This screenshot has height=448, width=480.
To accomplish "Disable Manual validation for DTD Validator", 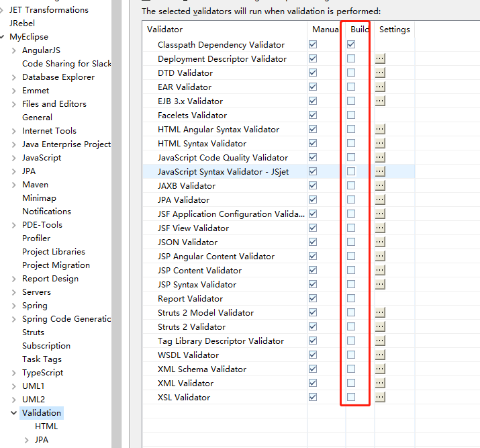I will click(313, 73).
